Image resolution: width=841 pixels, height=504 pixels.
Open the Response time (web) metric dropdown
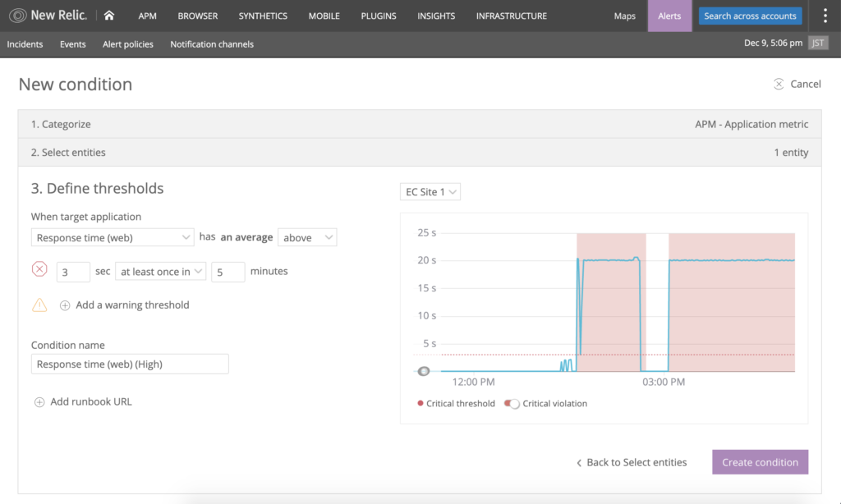pos(113,237)
